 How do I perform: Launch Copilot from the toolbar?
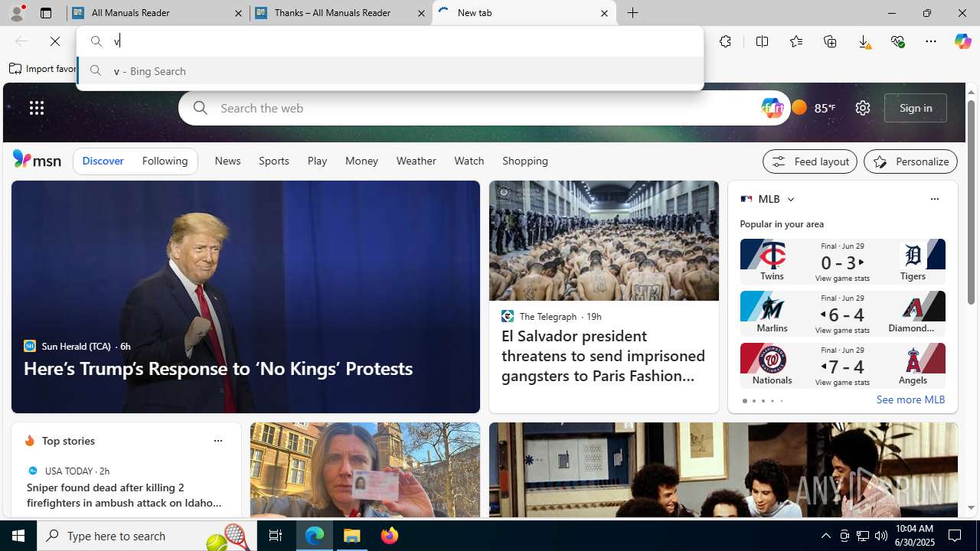click(962, 41)
